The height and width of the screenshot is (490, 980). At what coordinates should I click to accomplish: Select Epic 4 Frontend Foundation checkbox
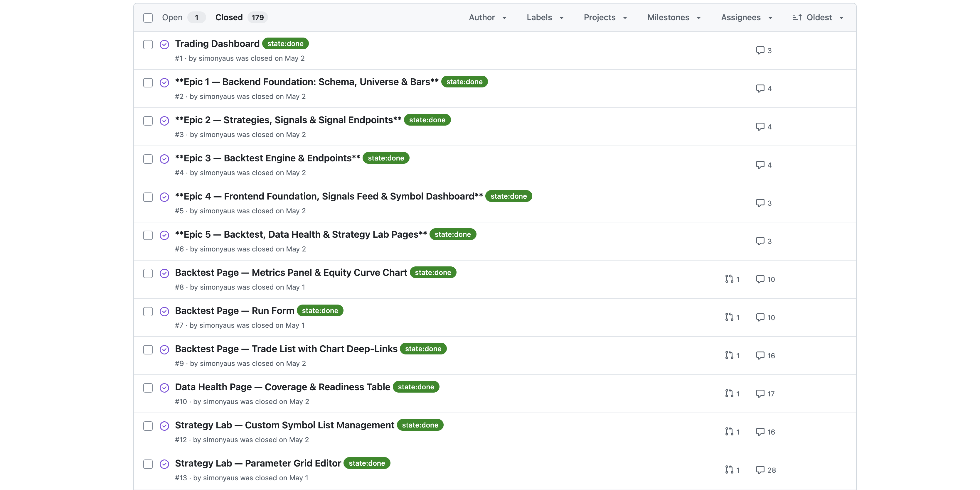tap(148, 197)
